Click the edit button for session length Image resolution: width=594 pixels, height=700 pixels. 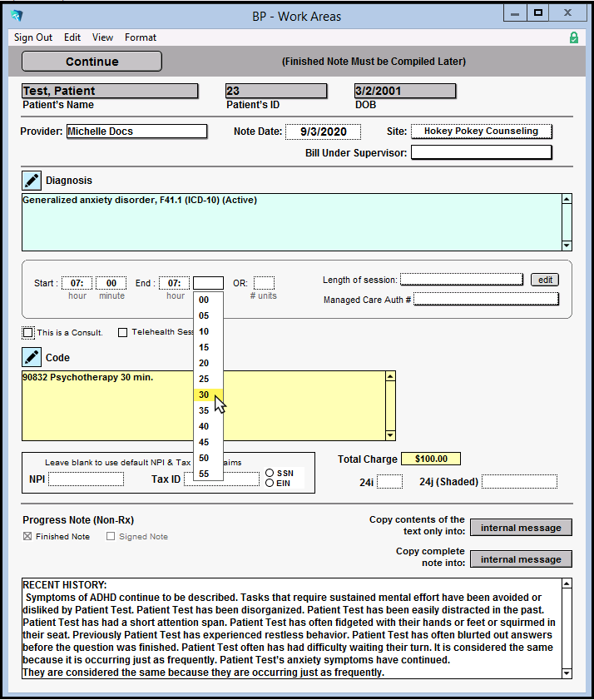pos(545,280)
